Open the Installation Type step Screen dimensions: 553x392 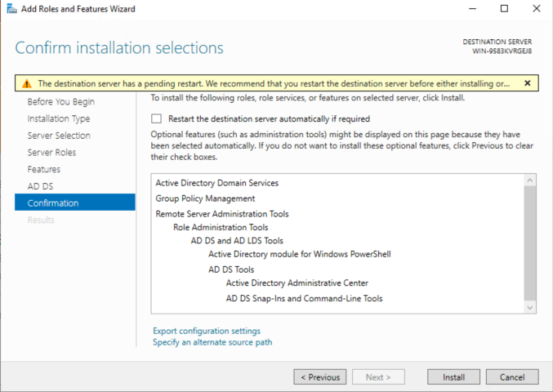point(59,118)
